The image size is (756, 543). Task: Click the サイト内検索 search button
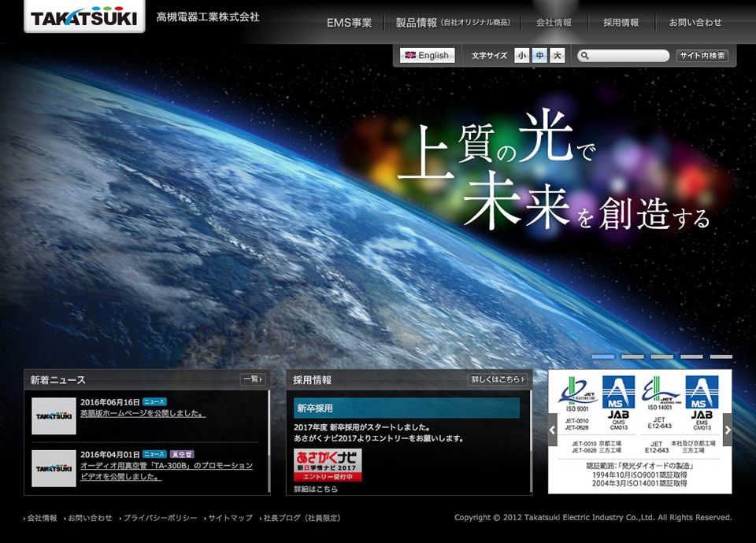click(702, 55)
